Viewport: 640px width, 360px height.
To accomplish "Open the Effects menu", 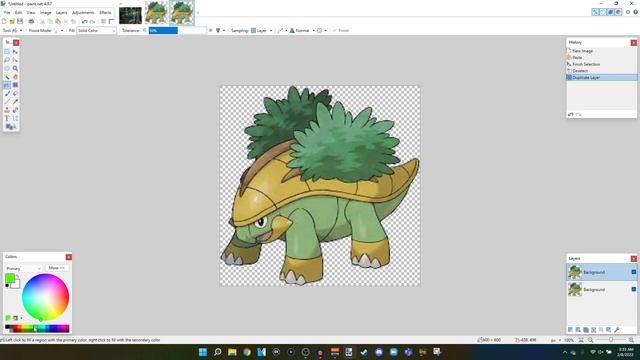I will point(105,13).
